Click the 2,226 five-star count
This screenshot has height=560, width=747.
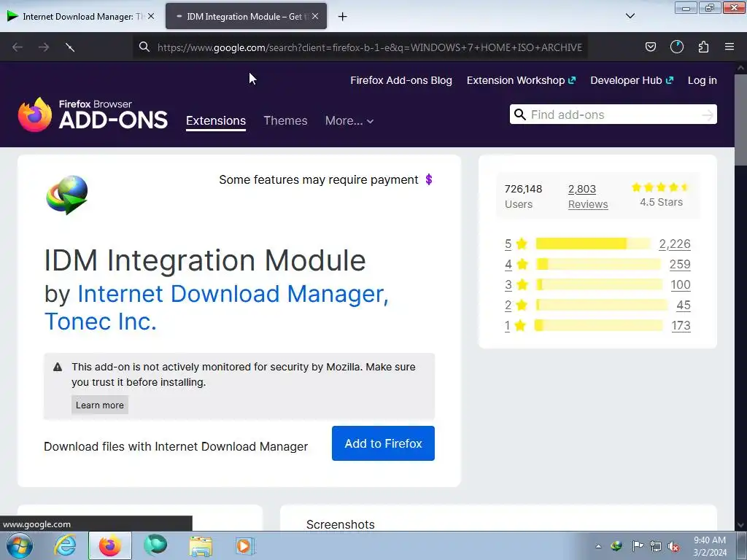pos(675,244)
